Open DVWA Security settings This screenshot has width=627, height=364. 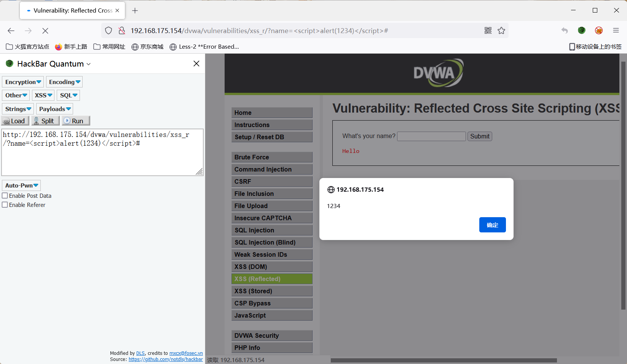pyautogui.click(x=272, y=335)
